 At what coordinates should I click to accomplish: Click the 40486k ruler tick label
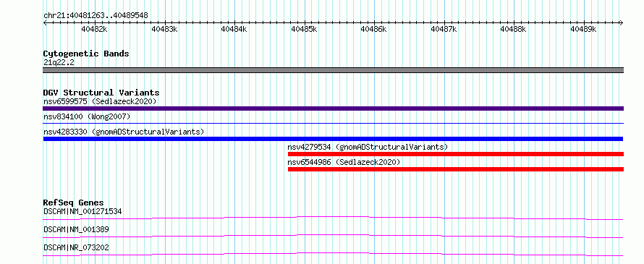374,29
